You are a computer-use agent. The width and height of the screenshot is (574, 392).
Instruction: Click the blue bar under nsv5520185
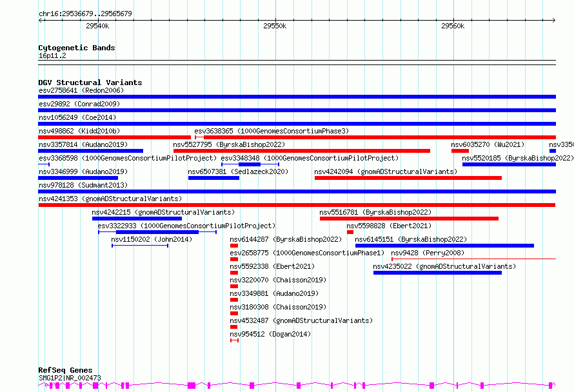point(510,164)
